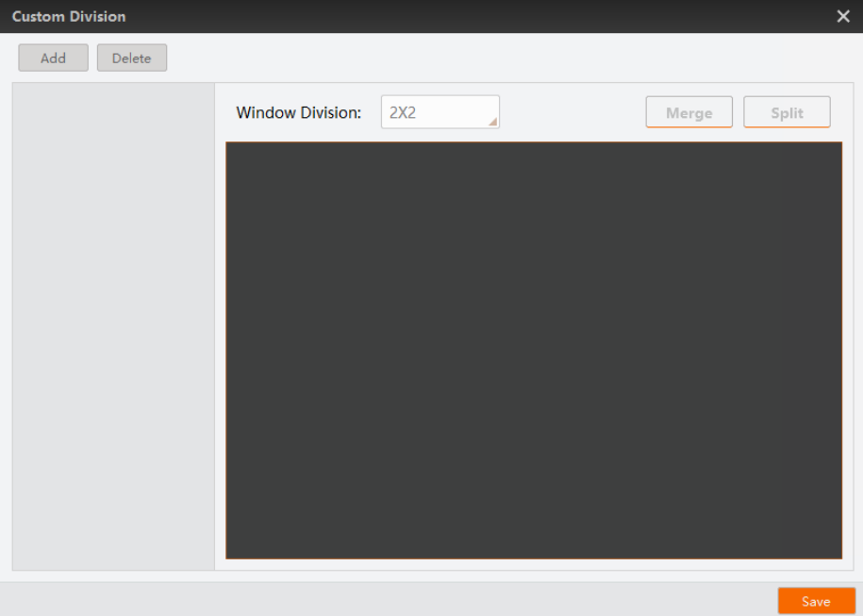The image size is (863, 616).
Task: Select the dark window preview area
Action: pos(534,350)
